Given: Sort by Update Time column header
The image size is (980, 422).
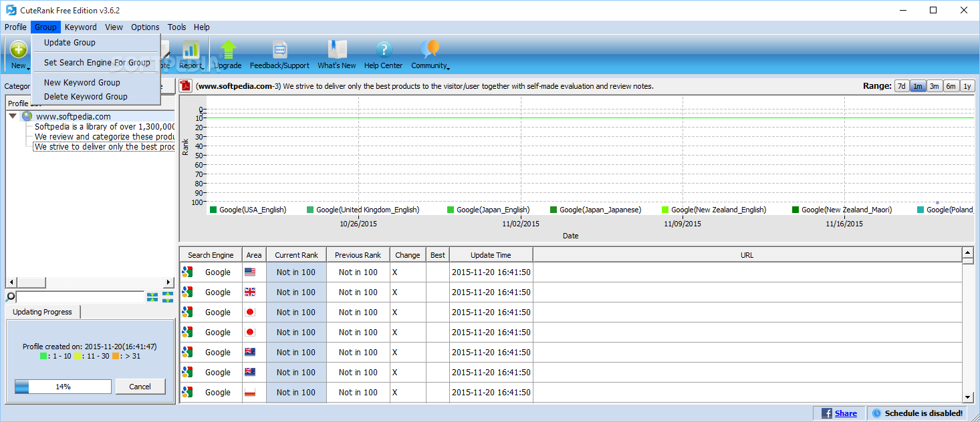Looking at the screenshot, I should point(491,254).
